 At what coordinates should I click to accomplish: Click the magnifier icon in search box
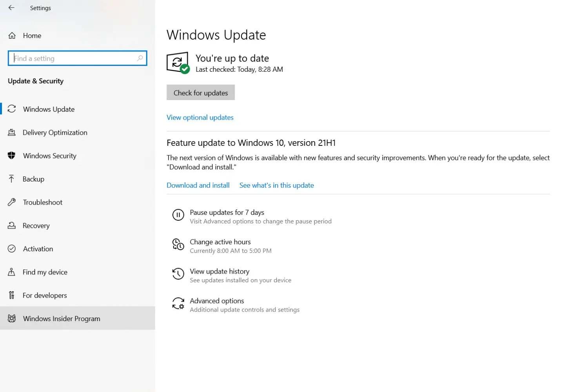click(140, 58)
